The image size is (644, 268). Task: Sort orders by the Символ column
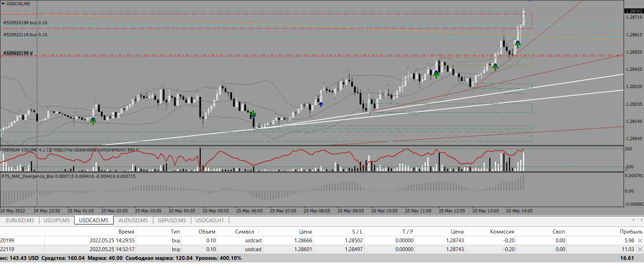click(244, 231)
